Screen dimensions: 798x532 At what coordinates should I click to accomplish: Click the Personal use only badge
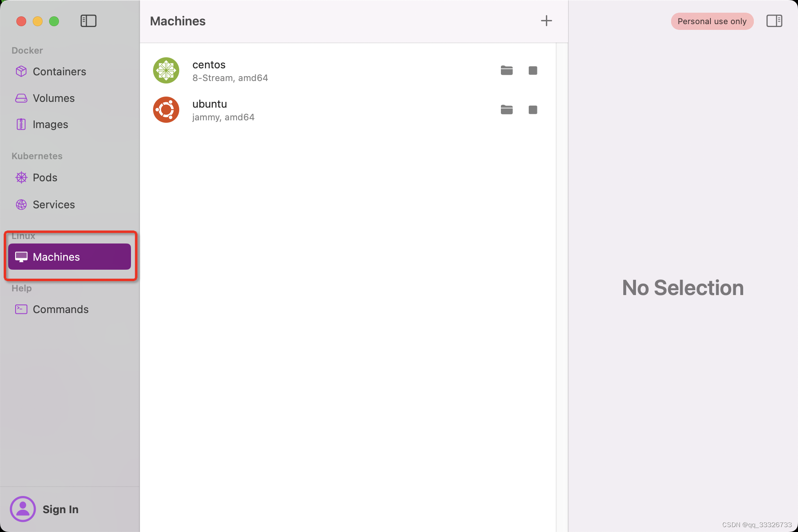[x=712, y=21]
